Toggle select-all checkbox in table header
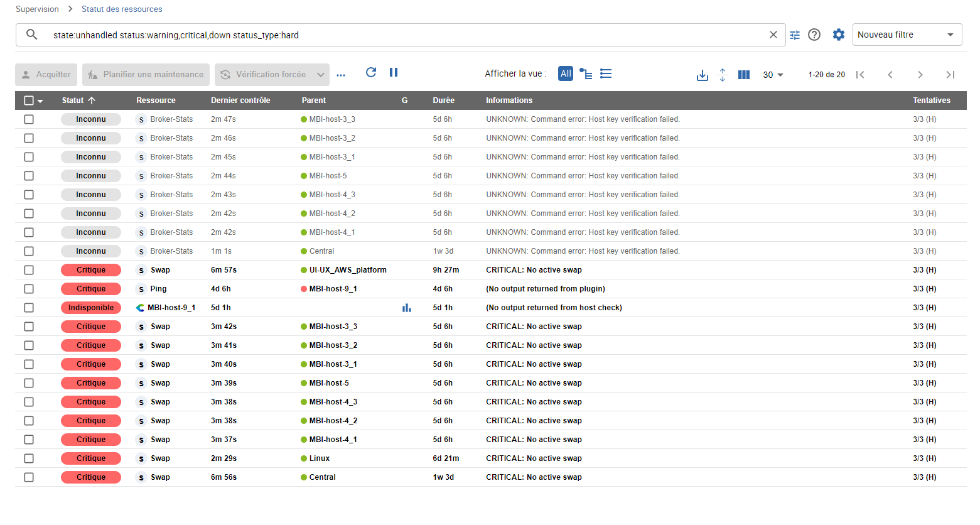Screen dimensions: 980x525 (x=29, y=100)
